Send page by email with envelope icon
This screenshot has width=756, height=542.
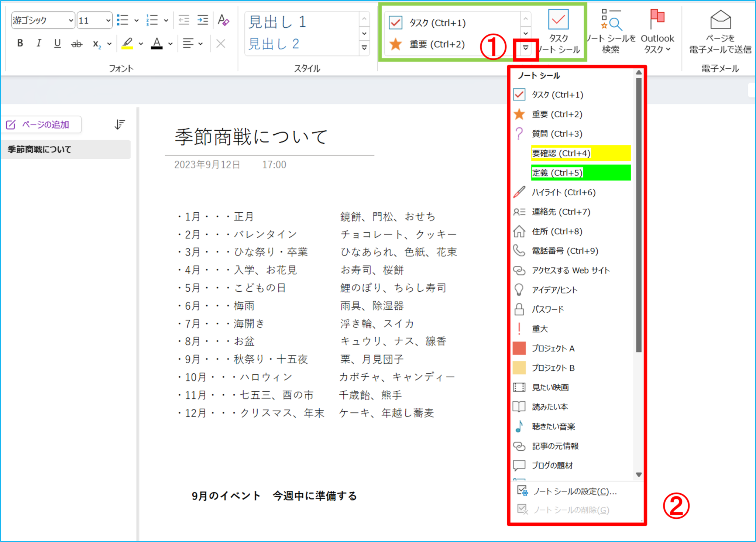pyautogui.click(x=720, y=32)
